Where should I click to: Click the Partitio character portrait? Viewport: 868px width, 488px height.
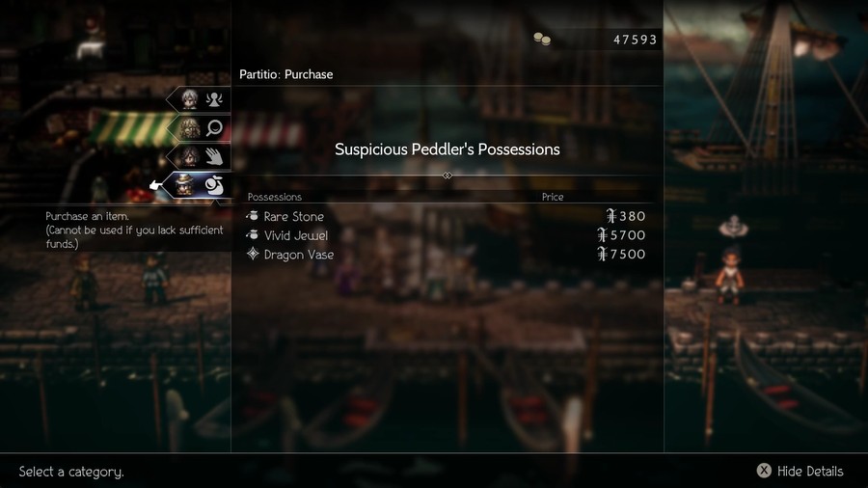[x=185, y=185]
